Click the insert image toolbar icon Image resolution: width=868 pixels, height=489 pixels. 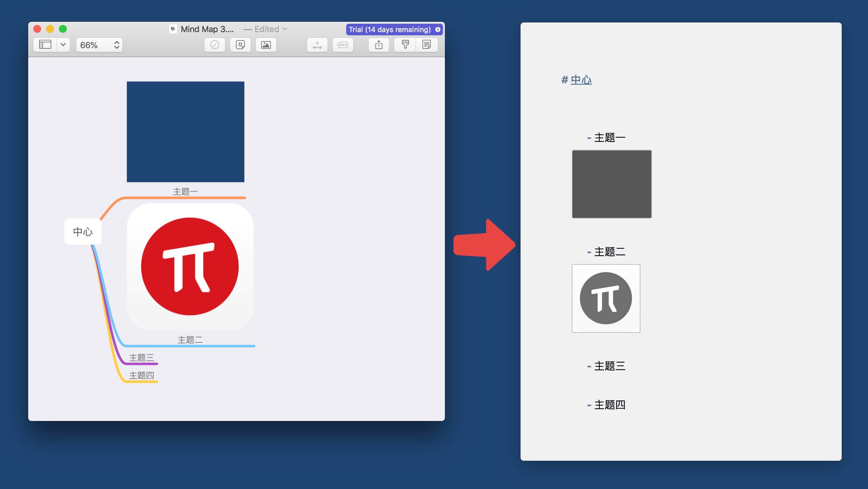(266, 45)
